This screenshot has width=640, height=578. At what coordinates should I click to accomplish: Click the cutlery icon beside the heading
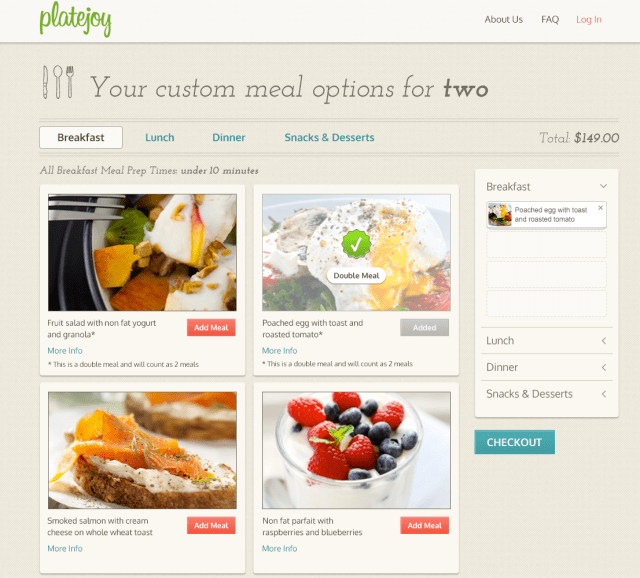[58, 82]
